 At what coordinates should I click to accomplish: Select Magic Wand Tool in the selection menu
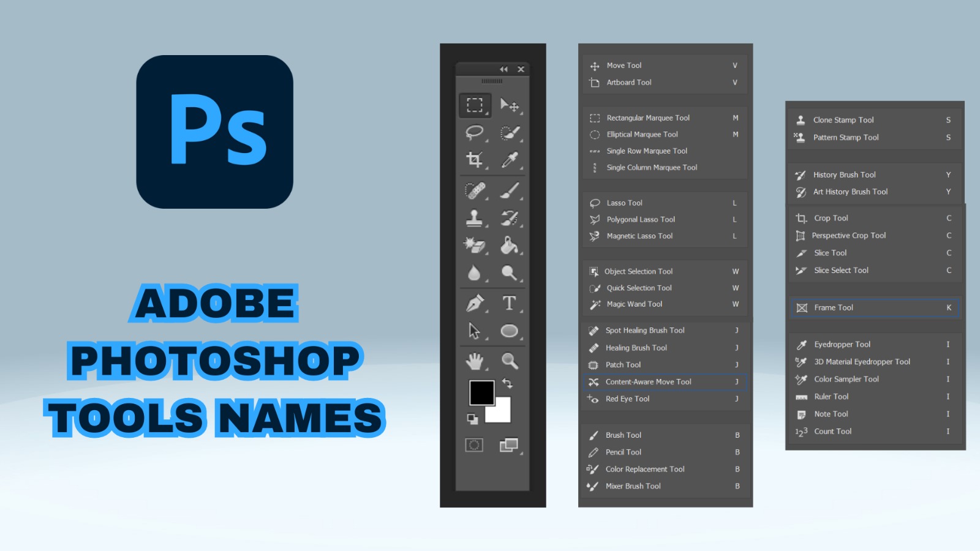634,304
